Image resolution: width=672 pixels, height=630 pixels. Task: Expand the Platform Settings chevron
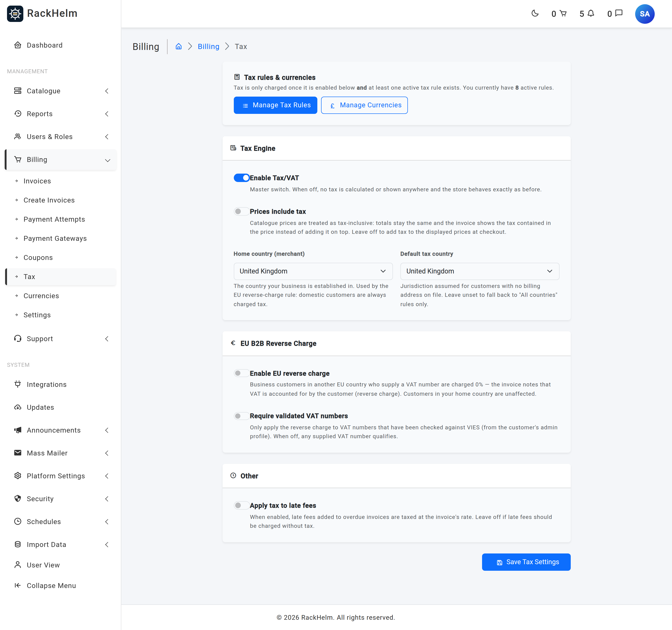pos(107,476)
